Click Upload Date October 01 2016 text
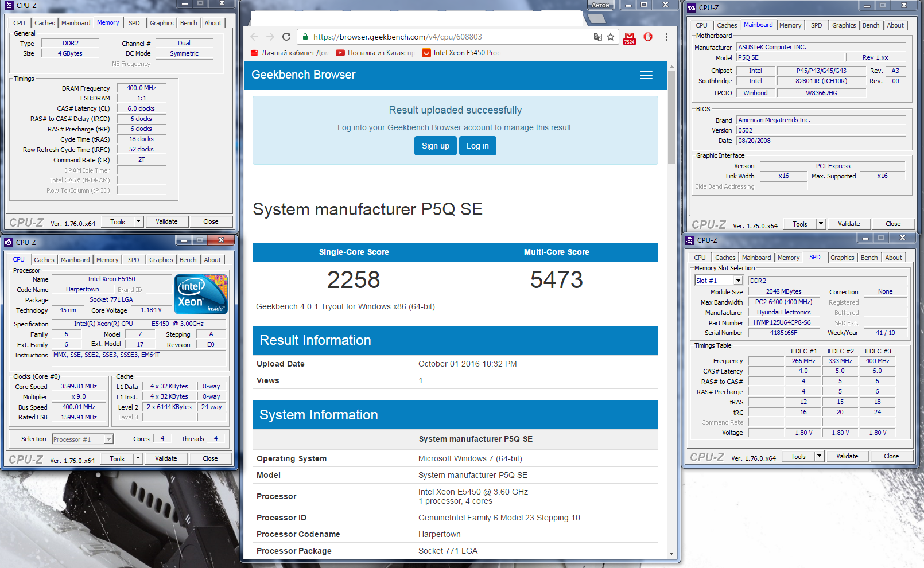924x568 pixels. coord(467,364)
